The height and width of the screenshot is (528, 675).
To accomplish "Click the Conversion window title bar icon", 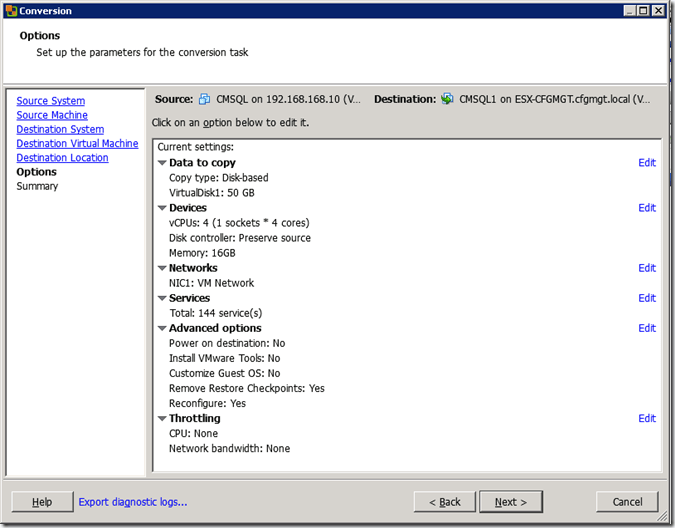I will coord(11,11).
